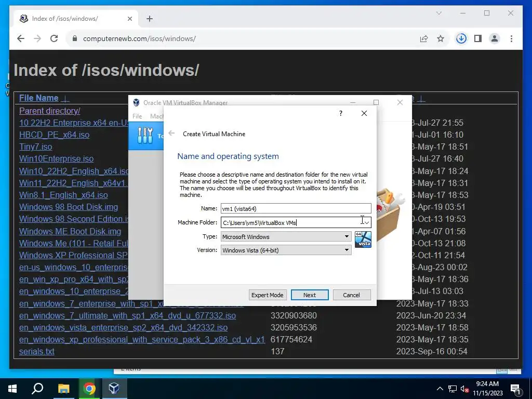Click the Next button in the wizard

pos(310,295)
